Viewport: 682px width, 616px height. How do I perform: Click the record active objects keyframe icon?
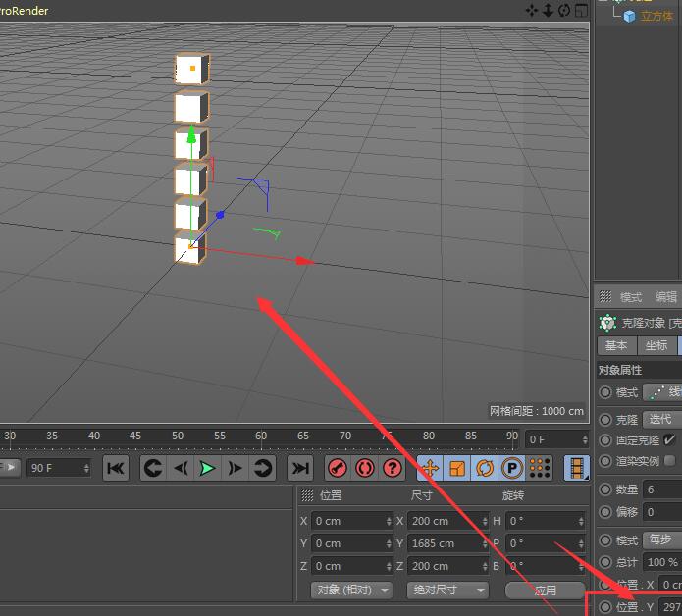click(338, 469)
